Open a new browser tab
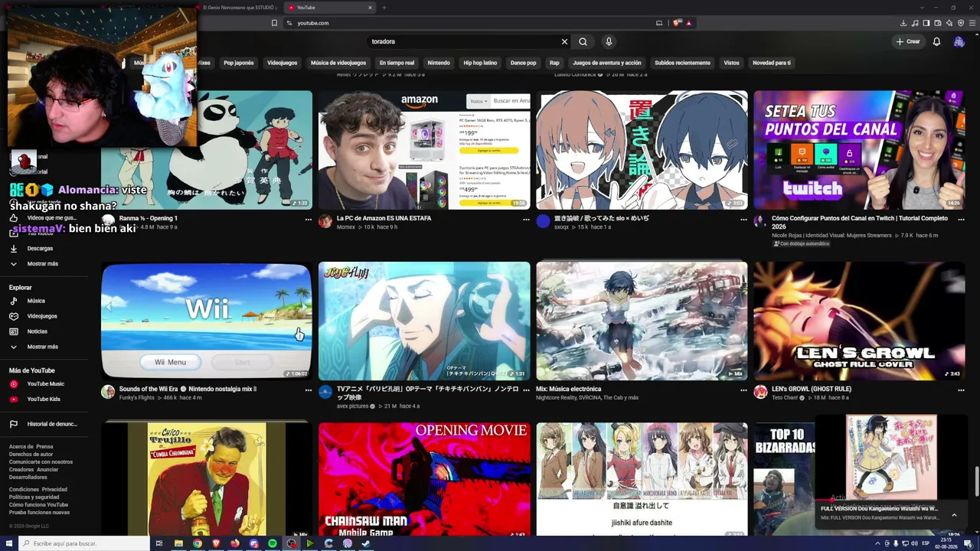The height and width of the screenshot is (551, 980). (384, 8)
